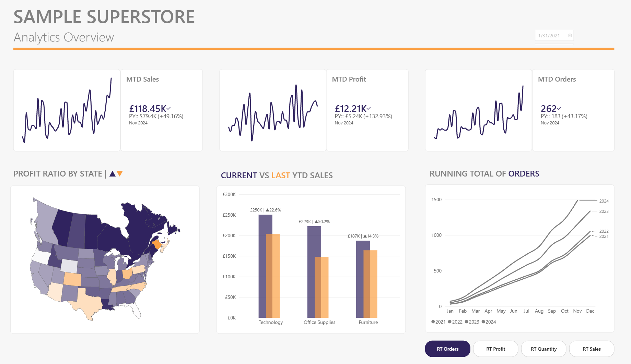This screenshot has width=631, height=364.
Task: Select the 2023 legend dot
Action: 467,322
